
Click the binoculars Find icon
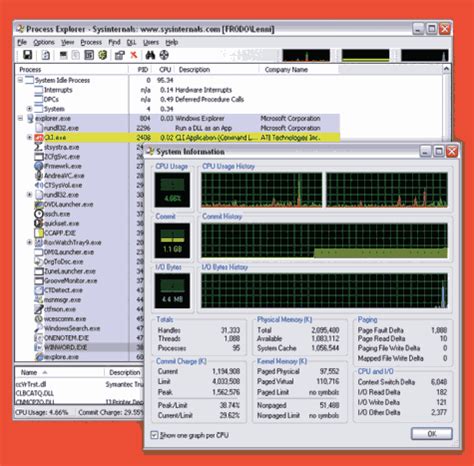click(150, 55)
